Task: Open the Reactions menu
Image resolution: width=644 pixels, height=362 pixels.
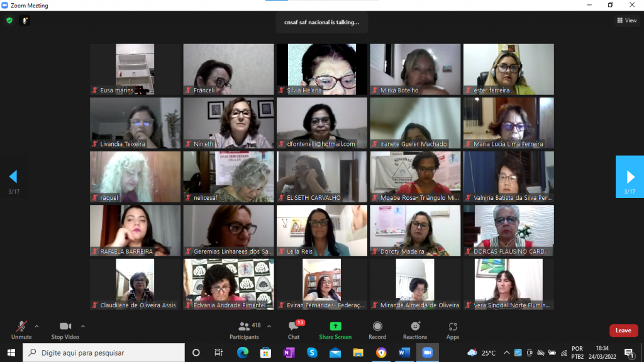Action: [x=415, y=330]
